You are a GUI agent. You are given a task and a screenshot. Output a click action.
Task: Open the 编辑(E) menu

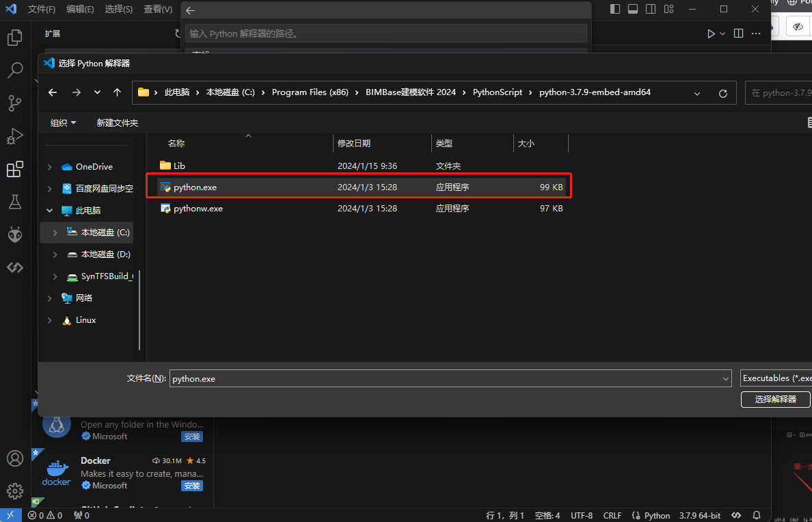pyautogui.click(x=80, y=10)
